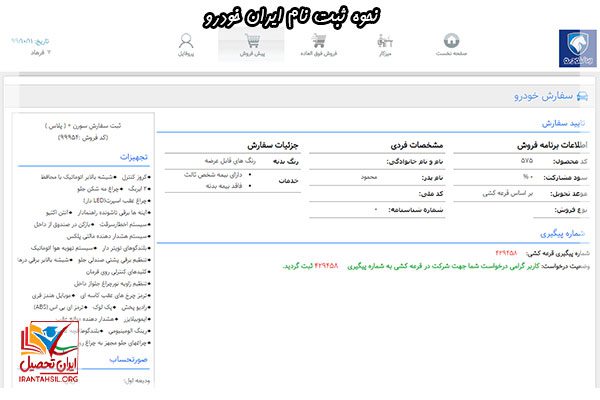The height and width of the screenshot is (400, 600).
Task: Click the صفحه نخست menu label
Action: (x=452, y=54)
